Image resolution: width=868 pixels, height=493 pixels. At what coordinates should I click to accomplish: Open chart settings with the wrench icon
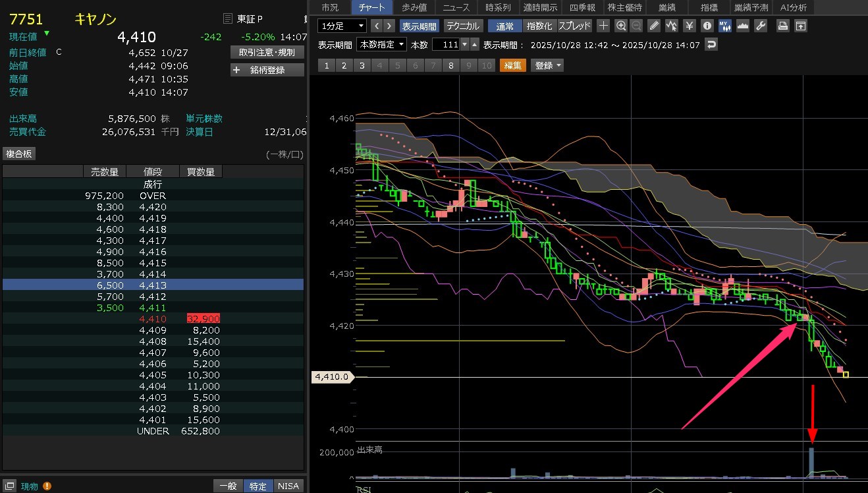pyautogui.click(x=760, y=26)
